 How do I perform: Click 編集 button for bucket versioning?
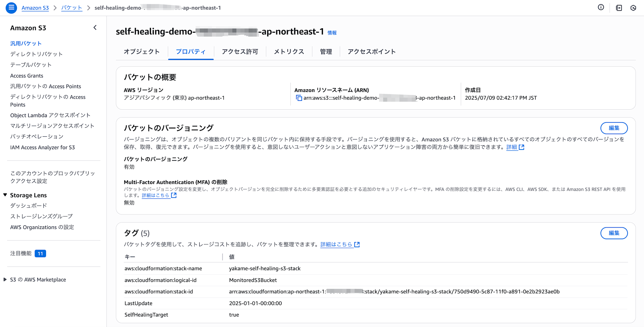click(614, 128)
